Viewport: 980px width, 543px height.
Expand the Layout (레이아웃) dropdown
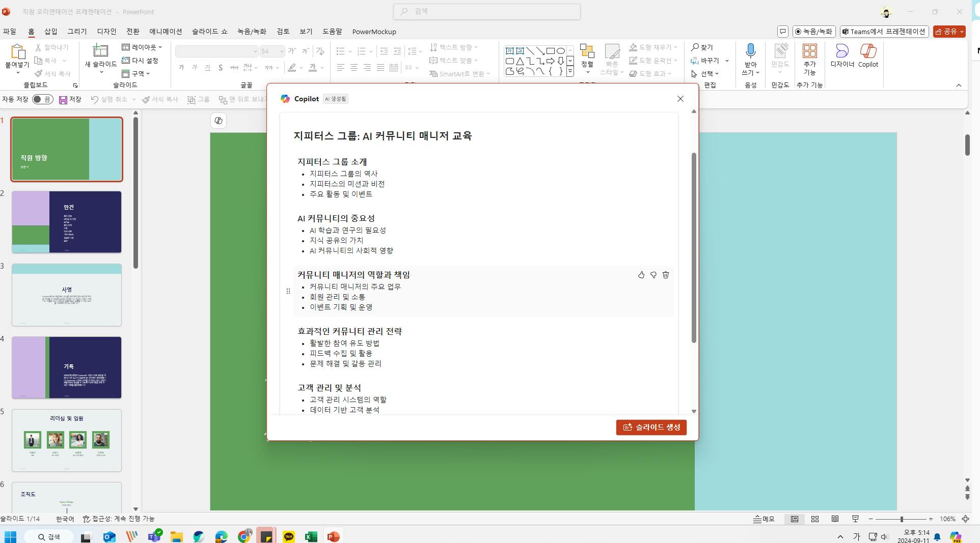[x=142, y=47]
